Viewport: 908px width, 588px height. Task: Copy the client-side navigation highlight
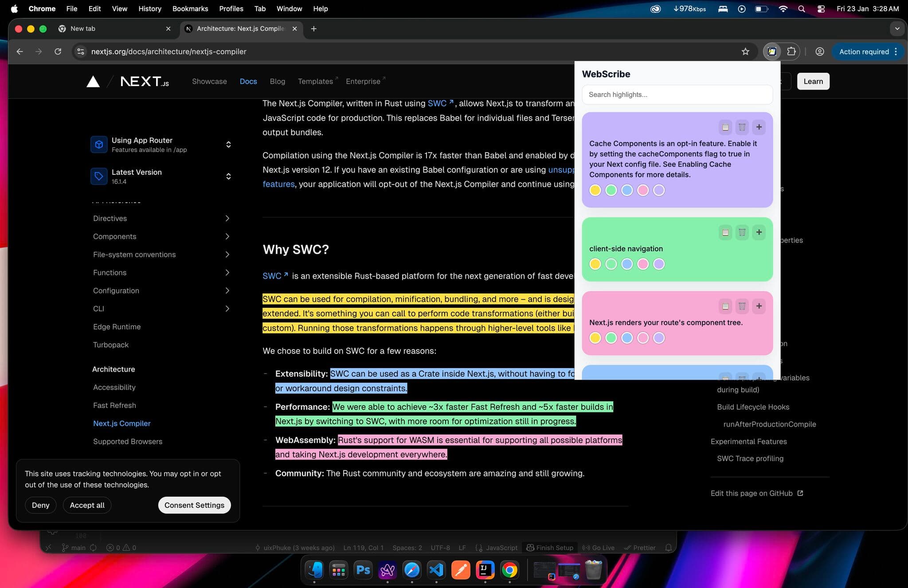coord(725,232)
